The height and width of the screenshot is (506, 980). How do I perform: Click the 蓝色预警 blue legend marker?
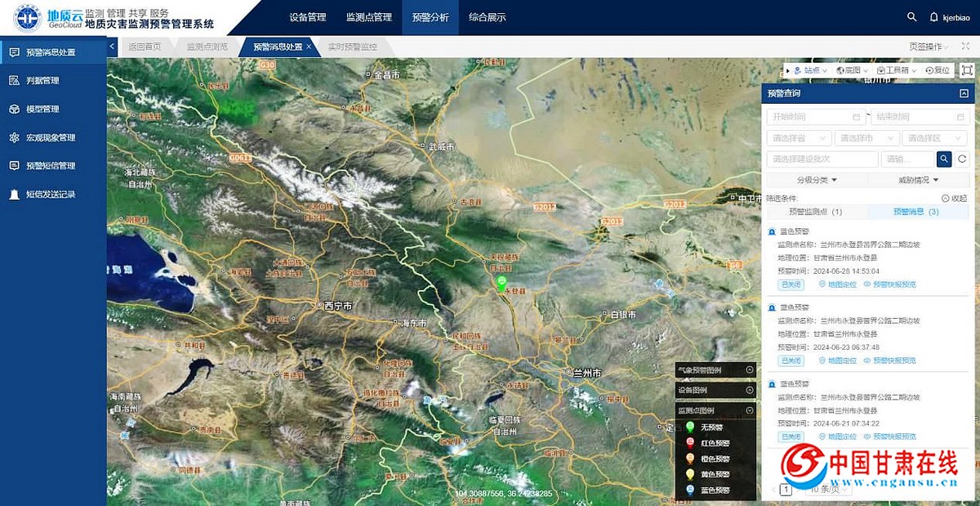(x=690, y=490)
